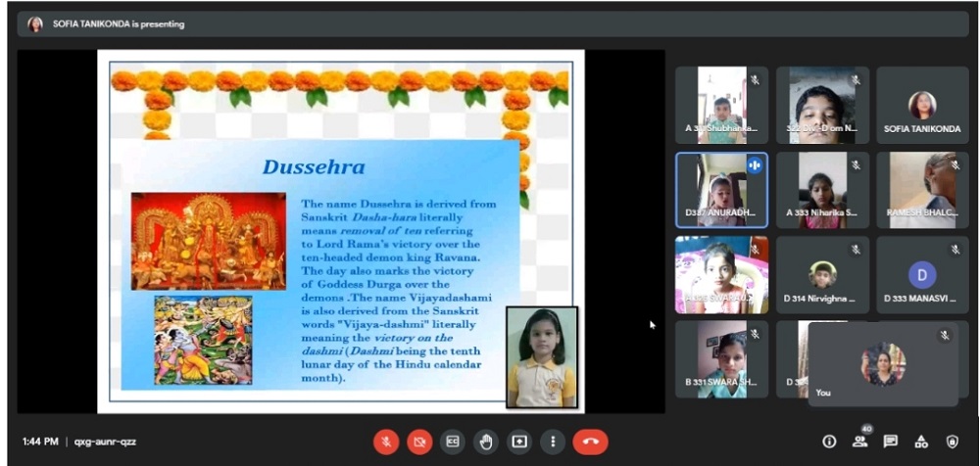980x466 pixels.
Task: Show the participants people panel
Action: 859,442
